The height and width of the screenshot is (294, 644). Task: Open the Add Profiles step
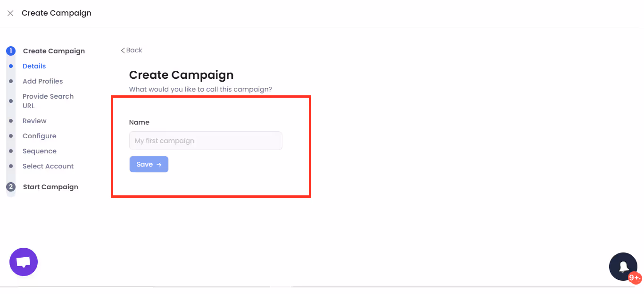(x=42, y=81)
